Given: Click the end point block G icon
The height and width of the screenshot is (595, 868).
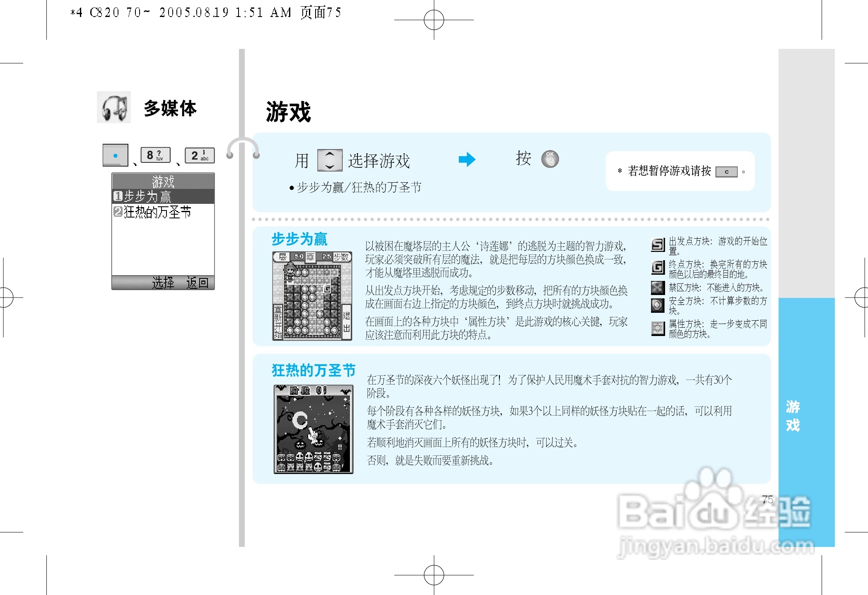Looking at the screenshot, I should click(658, 268).
